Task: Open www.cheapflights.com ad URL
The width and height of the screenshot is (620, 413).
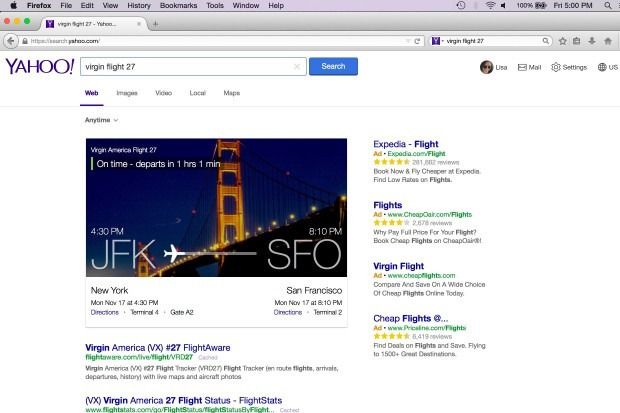Action: [x=422, y=275]
